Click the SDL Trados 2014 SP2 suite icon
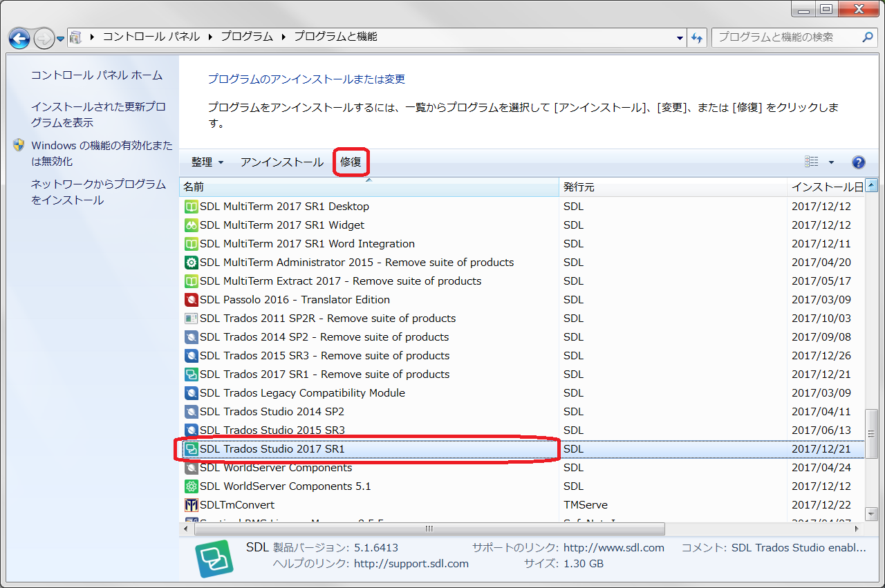 (192, 337)
